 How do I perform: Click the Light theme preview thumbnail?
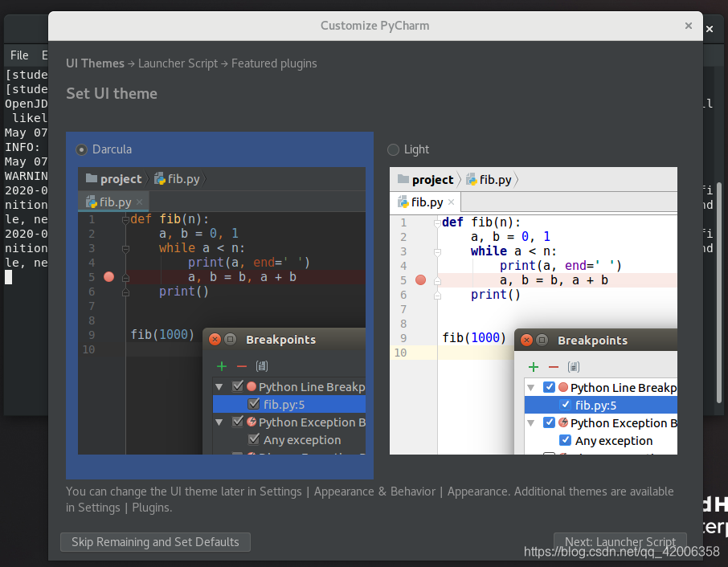coord(534,311)
